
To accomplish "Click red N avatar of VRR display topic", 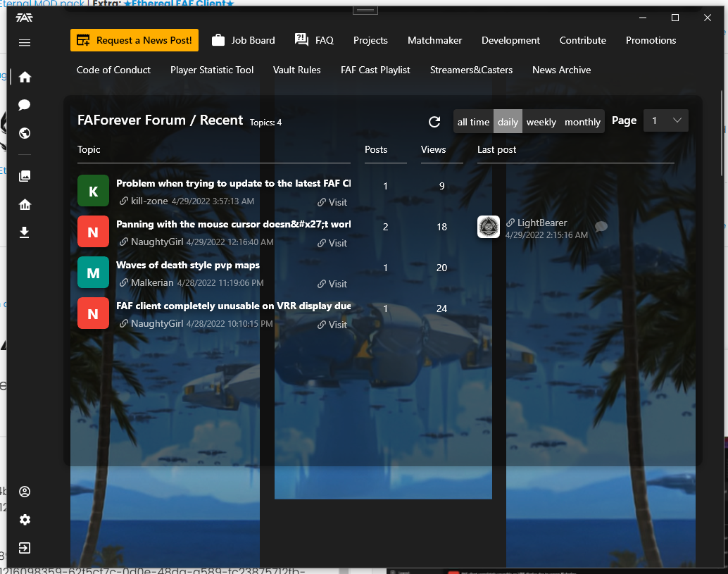I will [94, 313].
